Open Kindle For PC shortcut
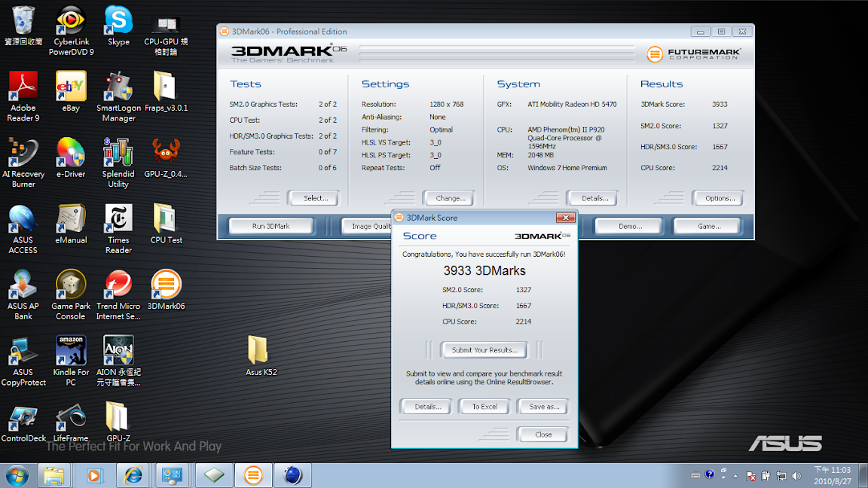Image resolution: width=868 pixels, height=488 pixels. (x=71, y=361)
